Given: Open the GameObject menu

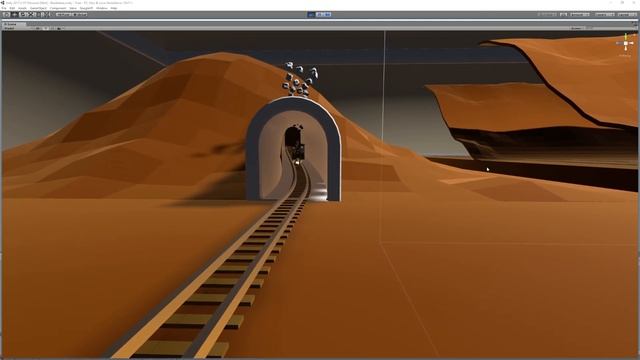Looking at the screenshot, I should tap(38, 8).
